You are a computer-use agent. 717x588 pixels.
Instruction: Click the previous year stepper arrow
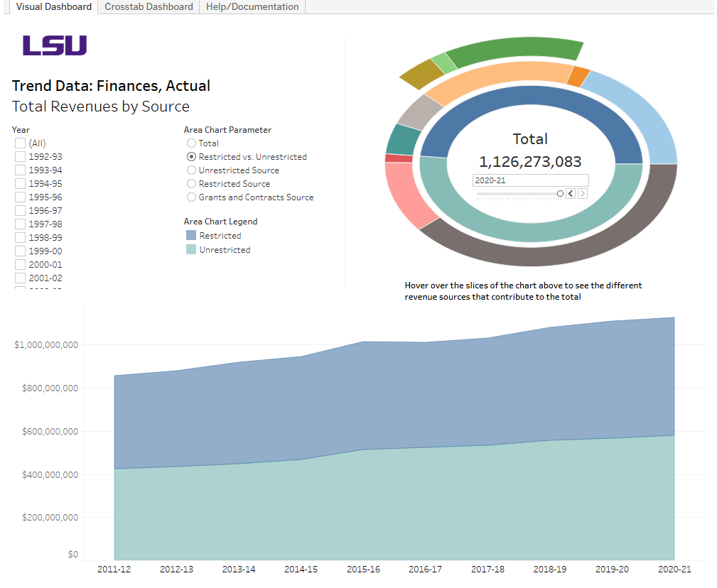pyautogui.click(x=571, y=192)
